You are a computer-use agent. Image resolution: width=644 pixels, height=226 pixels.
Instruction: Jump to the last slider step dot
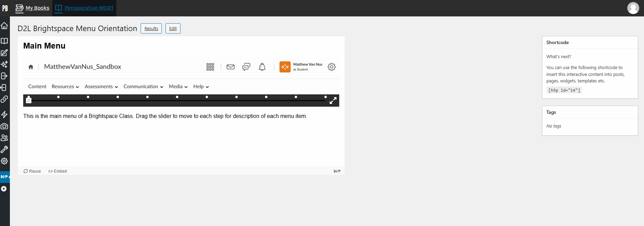click(326, 97)
